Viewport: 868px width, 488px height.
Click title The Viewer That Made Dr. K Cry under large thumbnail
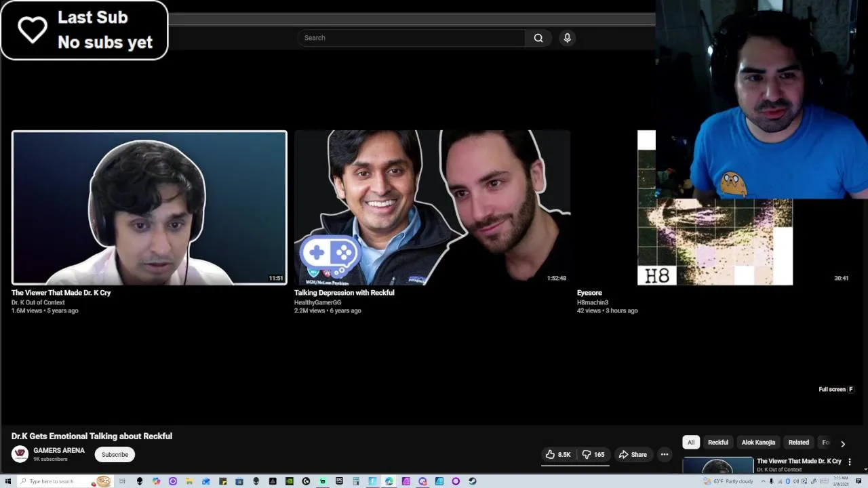click(61, 293)
